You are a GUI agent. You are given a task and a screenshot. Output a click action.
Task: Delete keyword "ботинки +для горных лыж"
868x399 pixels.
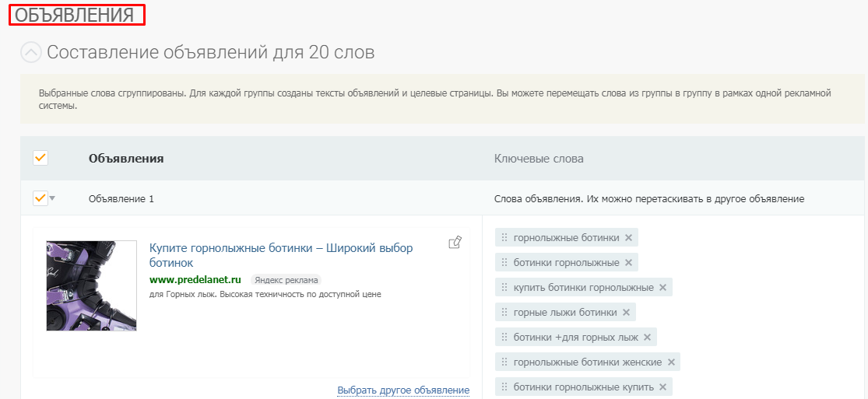[648, 338]
